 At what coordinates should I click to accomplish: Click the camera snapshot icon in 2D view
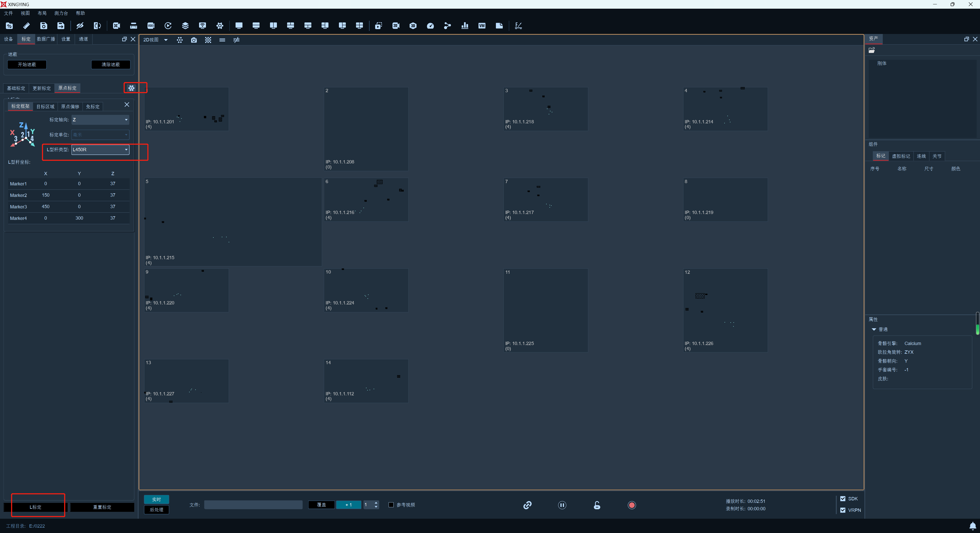click(194, 40)
